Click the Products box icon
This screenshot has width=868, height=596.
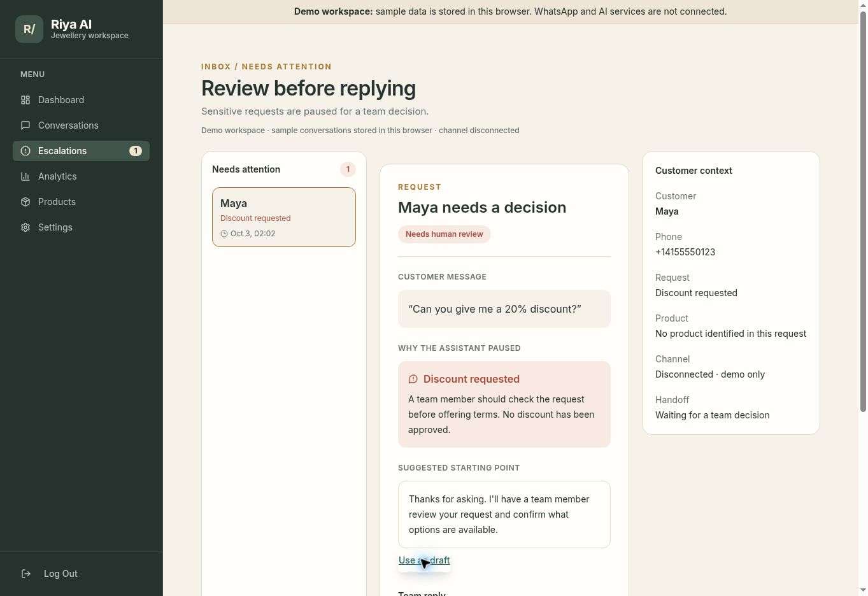25,202
